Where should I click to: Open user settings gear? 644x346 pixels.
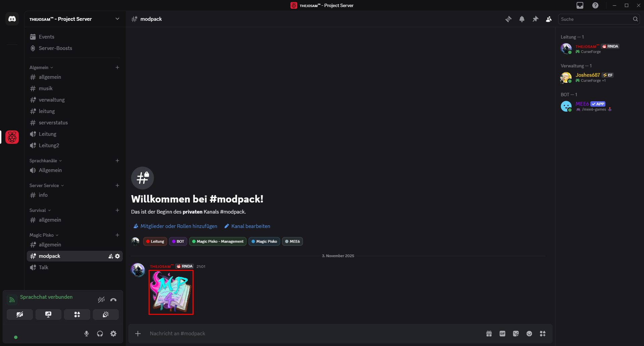tap(113, 334)
